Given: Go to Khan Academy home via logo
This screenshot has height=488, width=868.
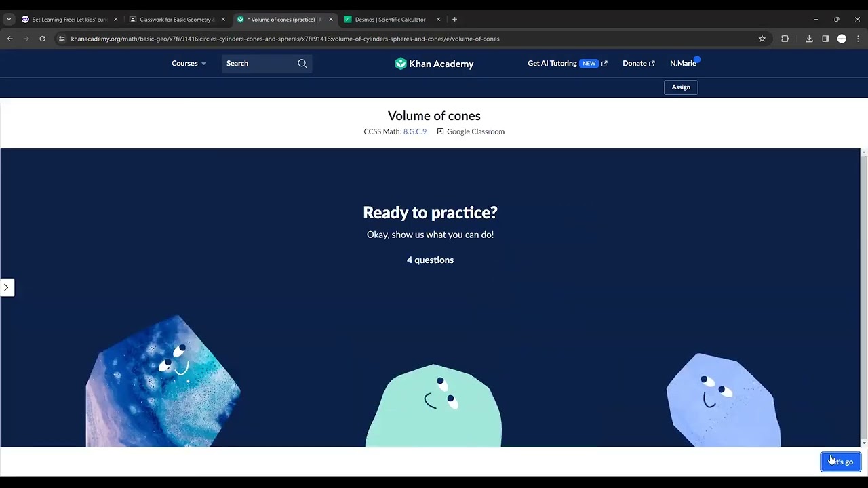Looking at the screenshot, I should 434,64.
